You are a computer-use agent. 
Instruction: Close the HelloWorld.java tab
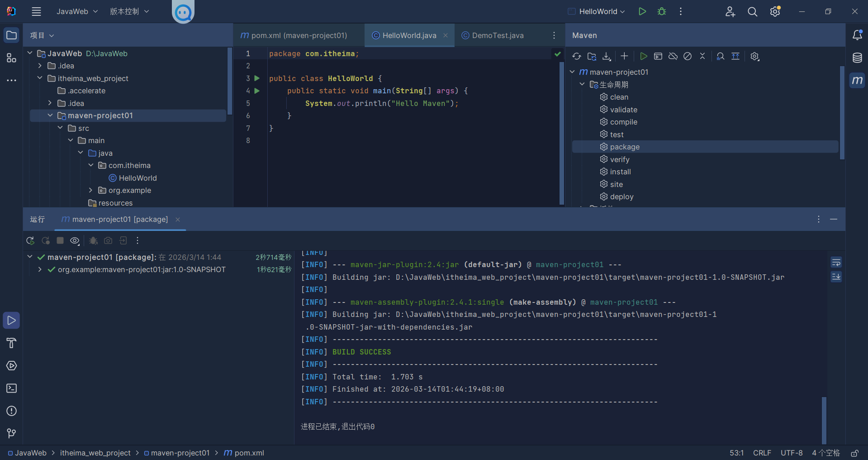[446, 35]
